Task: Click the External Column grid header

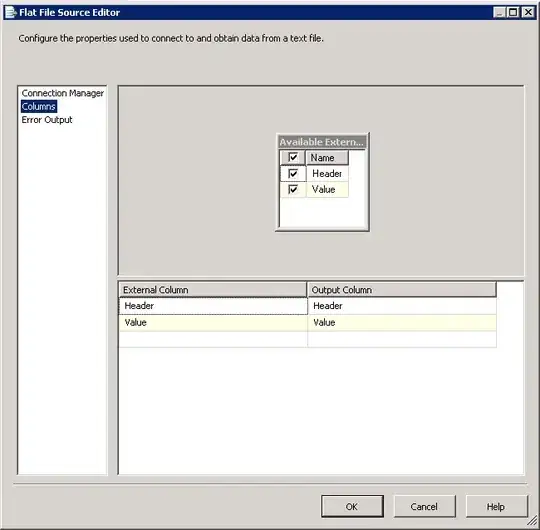Action: 212,290
